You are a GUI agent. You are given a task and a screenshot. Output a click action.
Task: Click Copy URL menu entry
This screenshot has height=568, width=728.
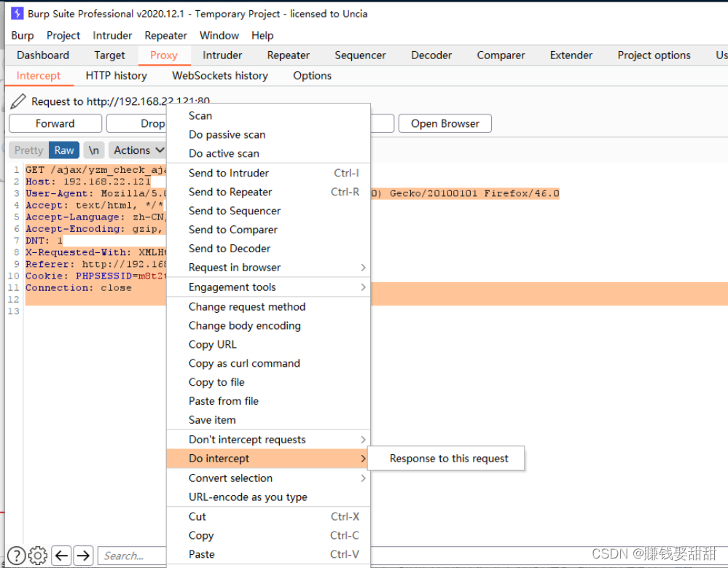(x=268, y=344)
